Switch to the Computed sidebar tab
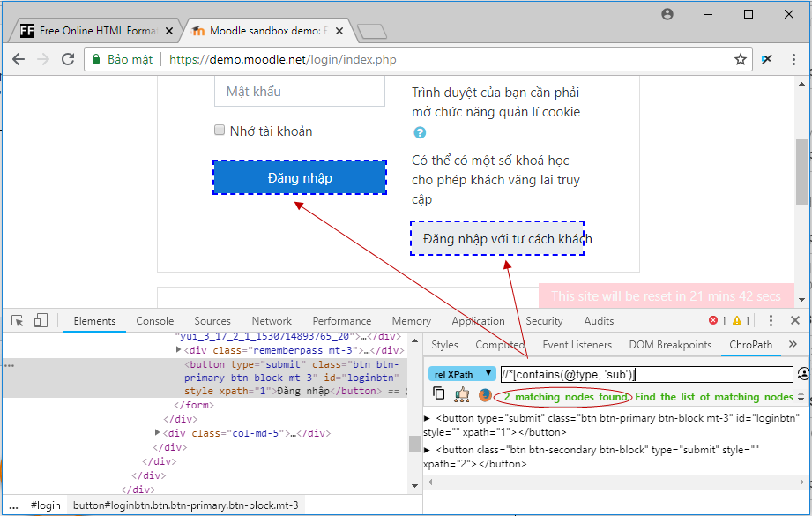The height and width of the screenshot is (516, 812). (500, 345)
